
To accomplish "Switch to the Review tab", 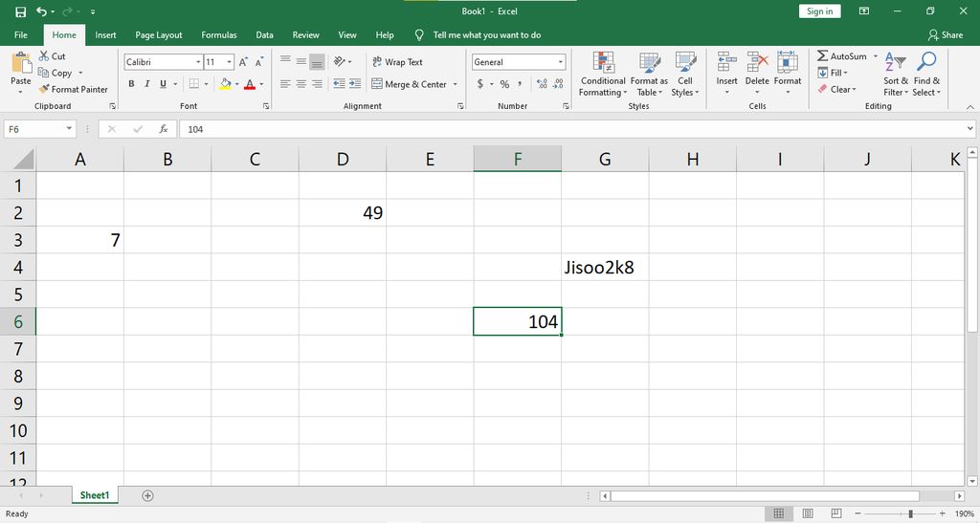I will coord(305,35).
